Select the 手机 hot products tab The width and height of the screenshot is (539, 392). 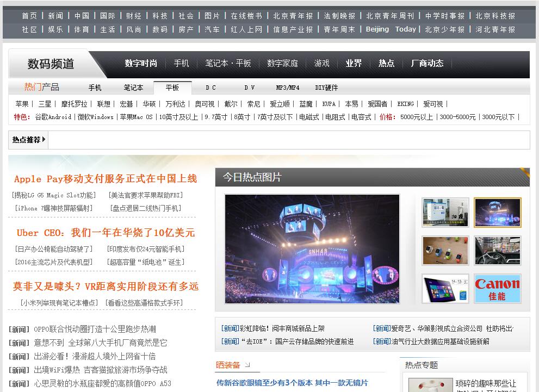95,88
